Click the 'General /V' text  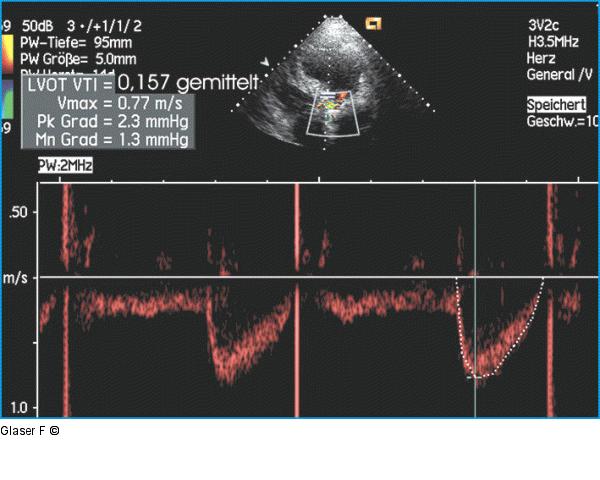click(559, 75)
